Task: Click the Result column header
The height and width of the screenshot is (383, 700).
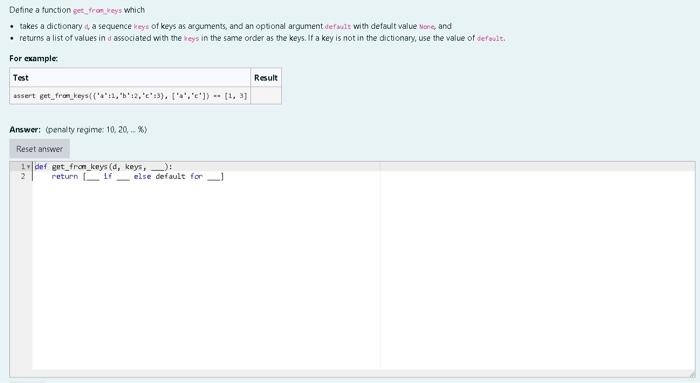Action: tap(266, 78)
